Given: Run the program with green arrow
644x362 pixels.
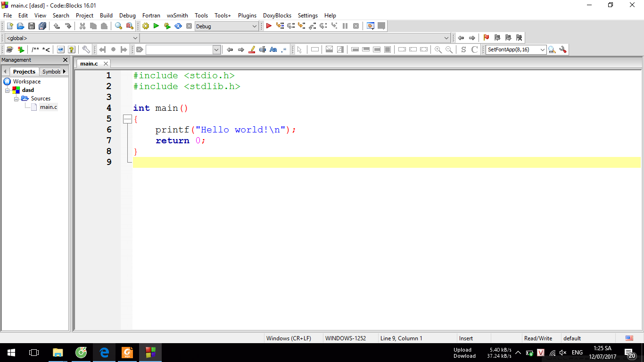Looking at the screenshot, I should [156, 26].
